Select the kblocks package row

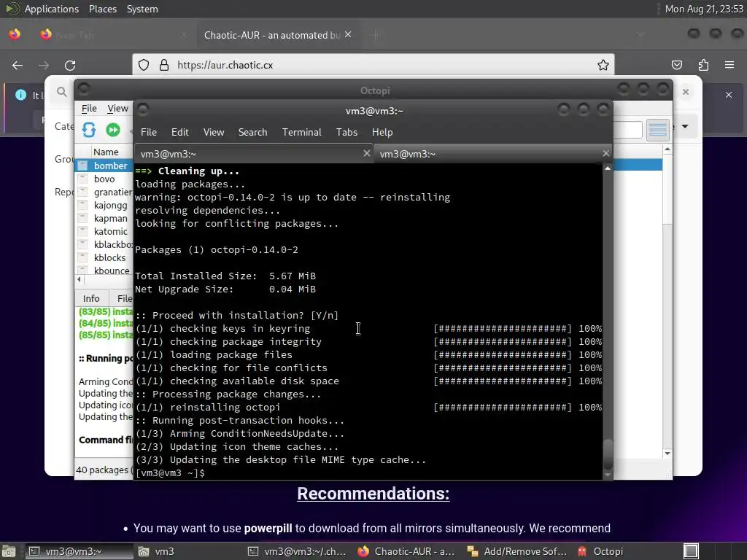[x=104, y=257]
